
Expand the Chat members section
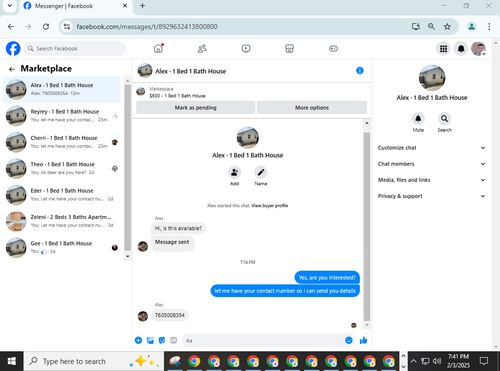pos(431,164)
